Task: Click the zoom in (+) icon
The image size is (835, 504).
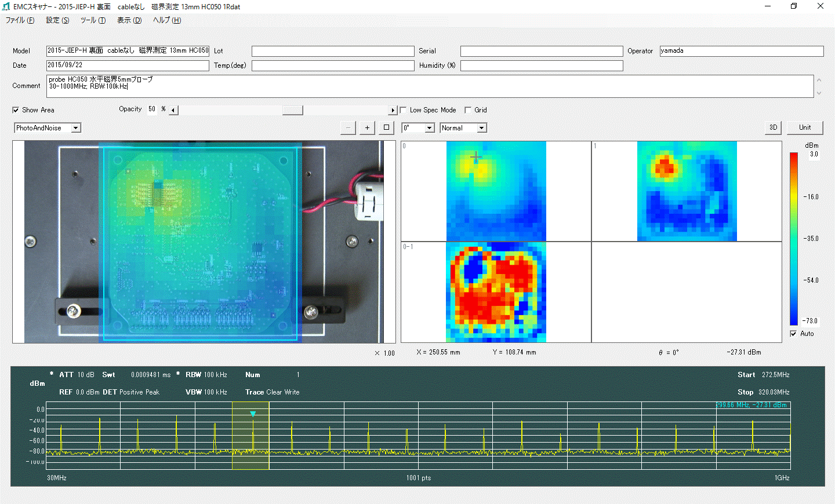Action: (367, 127)
